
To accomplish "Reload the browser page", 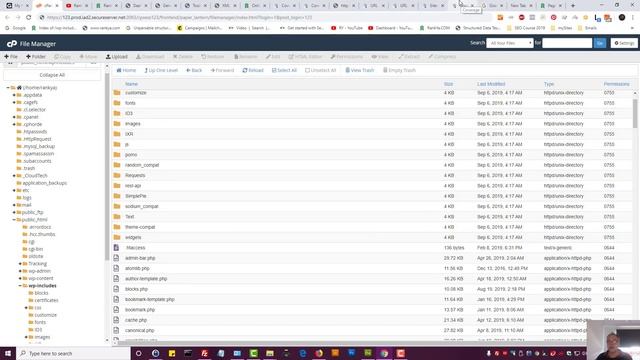I will 29,18.
